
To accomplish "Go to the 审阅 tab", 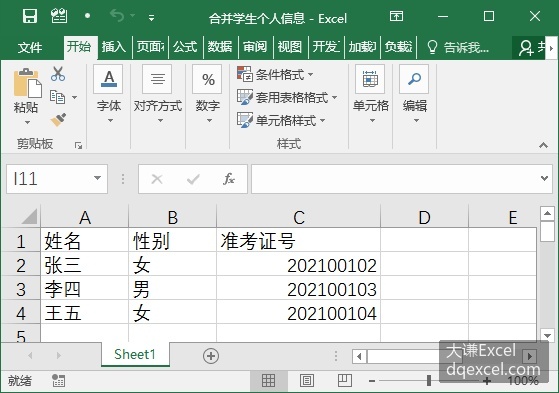I will click(255, 47).
